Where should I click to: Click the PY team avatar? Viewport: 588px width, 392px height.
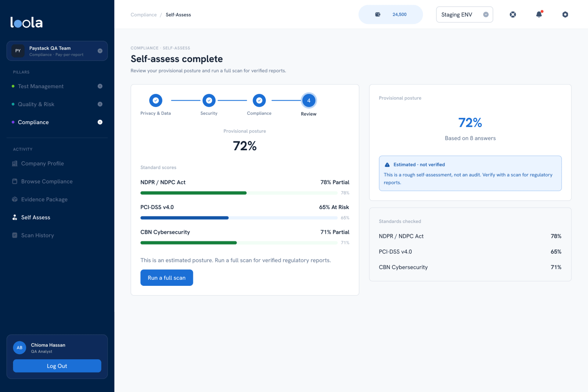18,51
